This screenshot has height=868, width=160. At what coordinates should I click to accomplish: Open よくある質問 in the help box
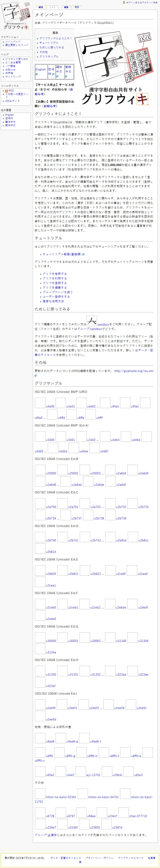pos(13,62)
